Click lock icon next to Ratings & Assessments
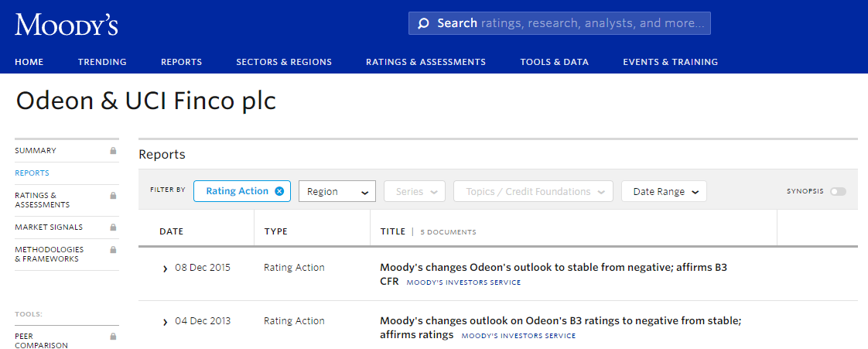This screenshot has width=868, height=349. 113,196
